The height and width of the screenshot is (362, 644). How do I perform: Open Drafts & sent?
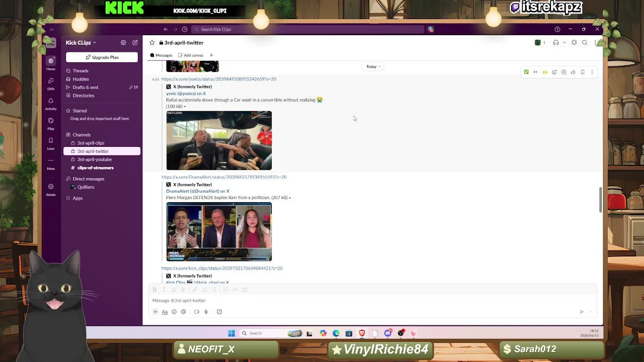coord(86,87)
